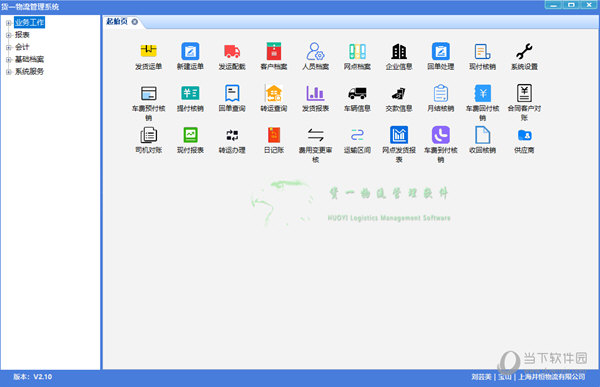Open the 运输区间 route icon

(x=357, y=135)
